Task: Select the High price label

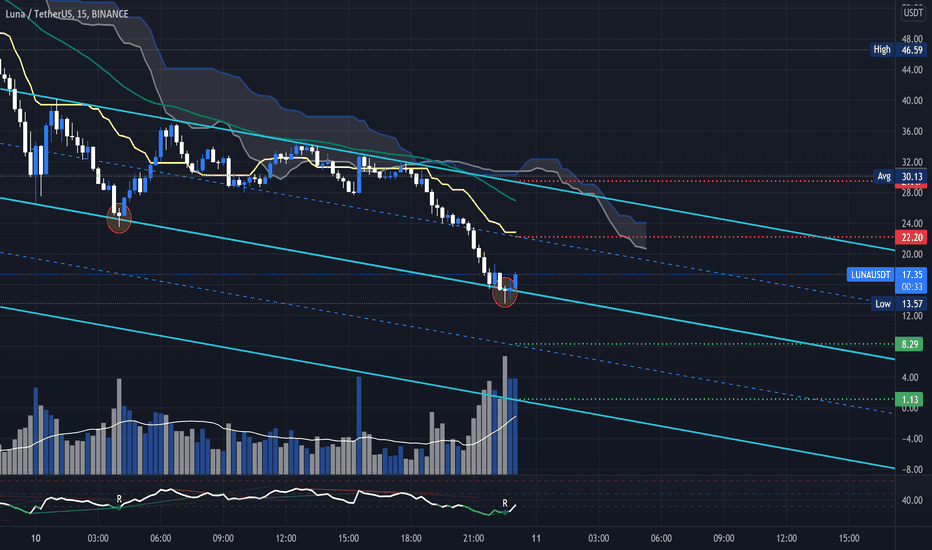Action: [x=882, y=50]
